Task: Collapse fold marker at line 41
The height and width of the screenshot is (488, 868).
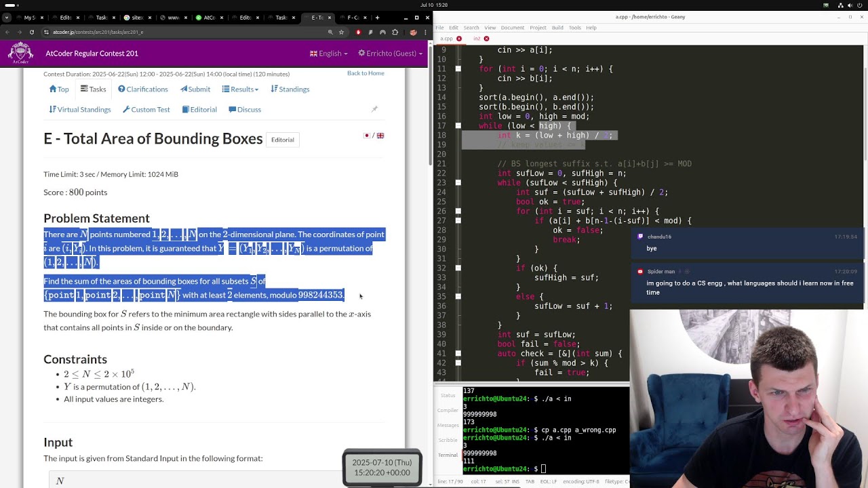Action: pos(458,354)
